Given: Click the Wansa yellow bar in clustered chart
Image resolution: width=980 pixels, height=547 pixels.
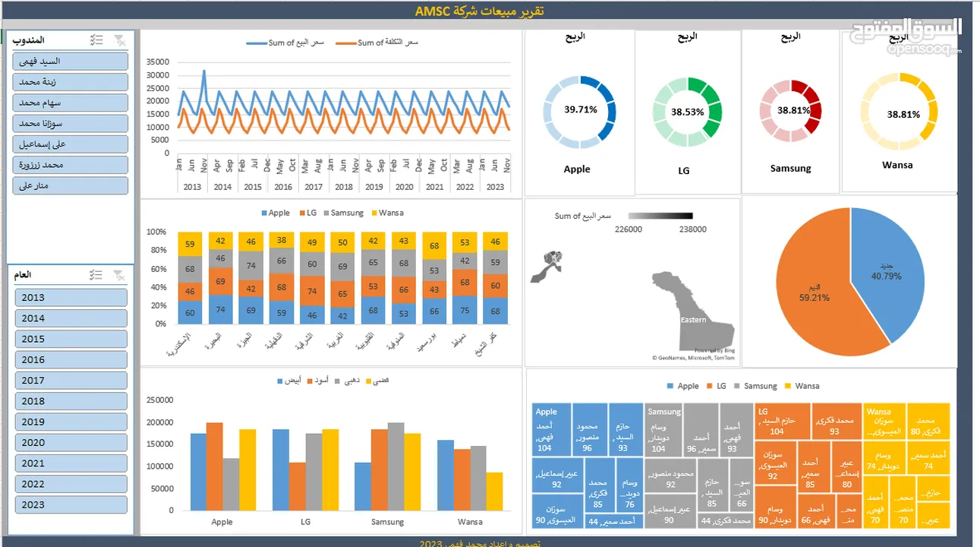Looking at the screenshot, I should pos(494,492).
